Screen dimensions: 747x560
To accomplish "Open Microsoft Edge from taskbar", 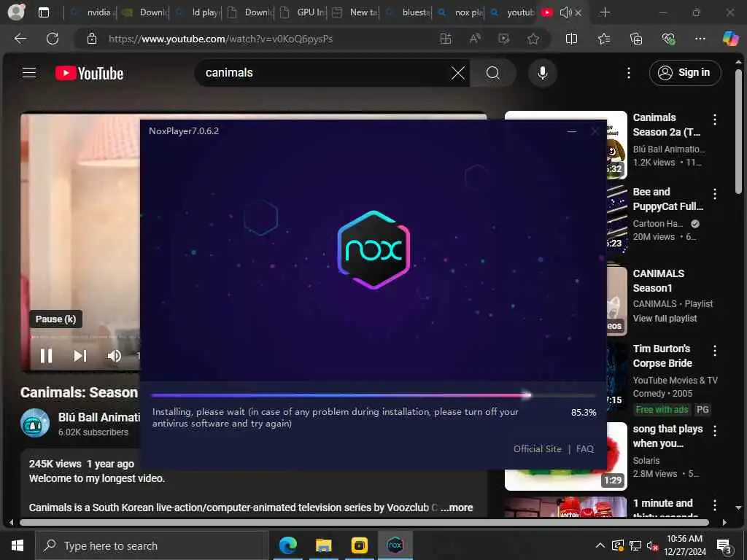I will pos(287,545).
